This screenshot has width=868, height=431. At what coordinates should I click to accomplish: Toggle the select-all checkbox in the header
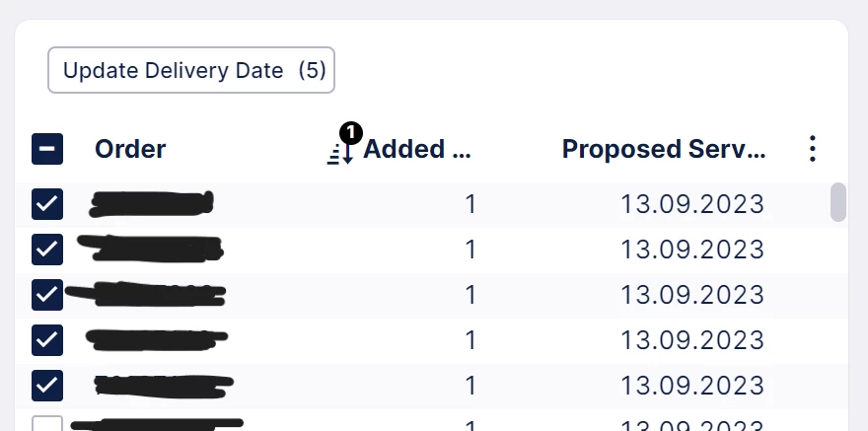click(x=47, y=149)
